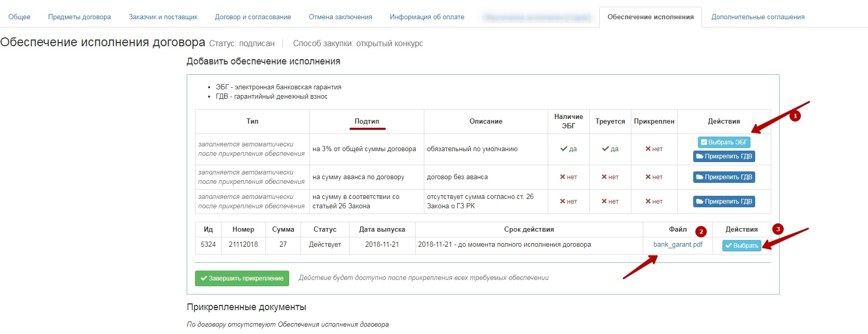Attach ГДВ for the advance sum row
Screen dimensions: 868x334
tap(724, 177)
